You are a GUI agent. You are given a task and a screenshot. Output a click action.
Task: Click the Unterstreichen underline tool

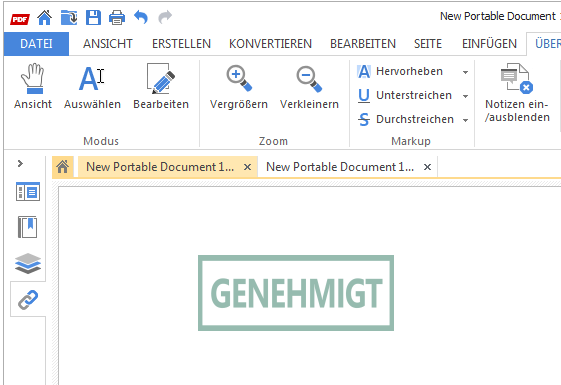pos(405,96)
